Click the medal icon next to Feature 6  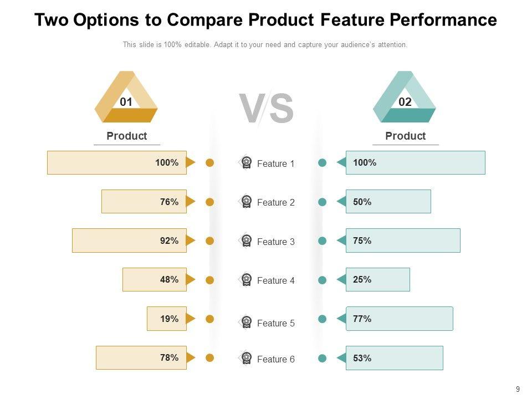[247, 359]
